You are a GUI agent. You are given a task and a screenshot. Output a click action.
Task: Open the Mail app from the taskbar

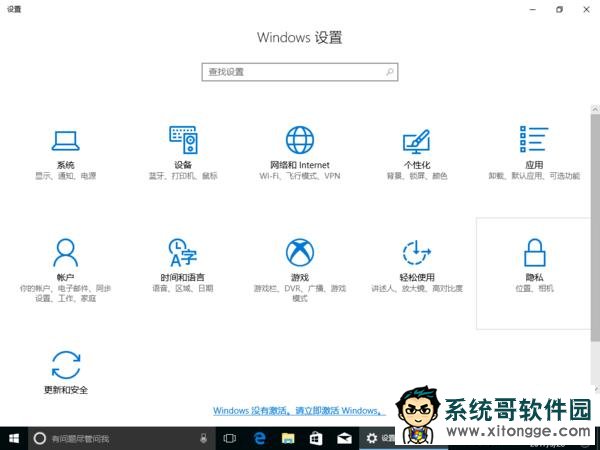(344, 438)
